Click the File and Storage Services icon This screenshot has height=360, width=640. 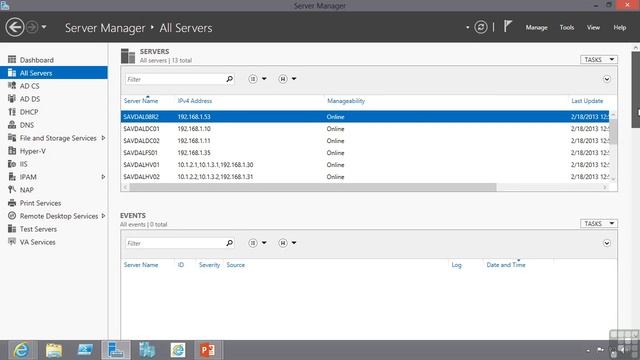[12, 138]
